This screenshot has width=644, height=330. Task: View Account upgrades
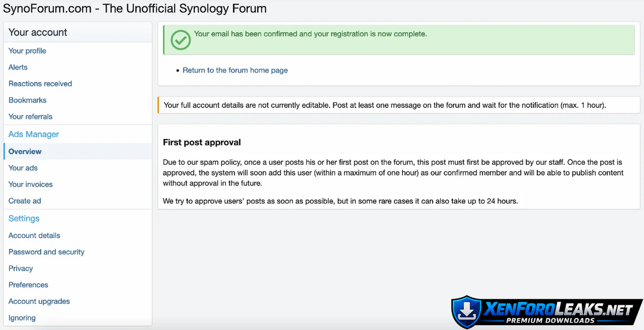[x=39, y=301]
